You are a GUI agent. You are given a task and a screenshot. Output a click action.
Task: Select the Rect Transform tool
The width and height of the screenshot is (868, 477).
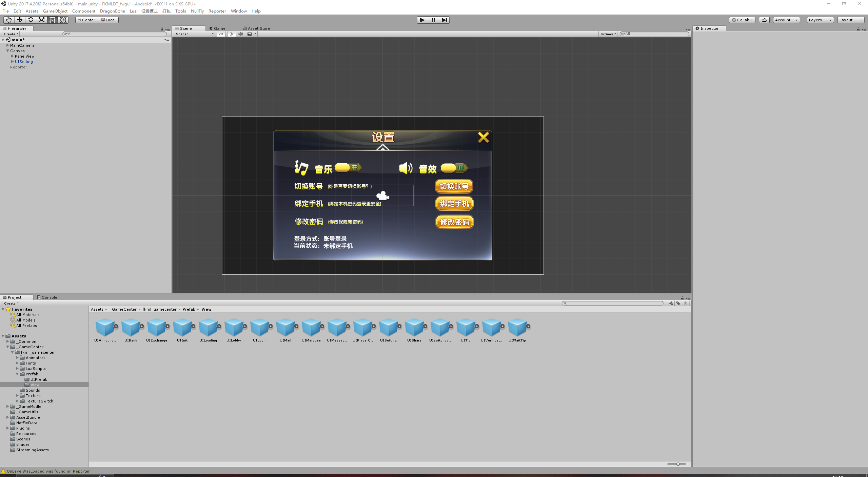coord(52,20)
